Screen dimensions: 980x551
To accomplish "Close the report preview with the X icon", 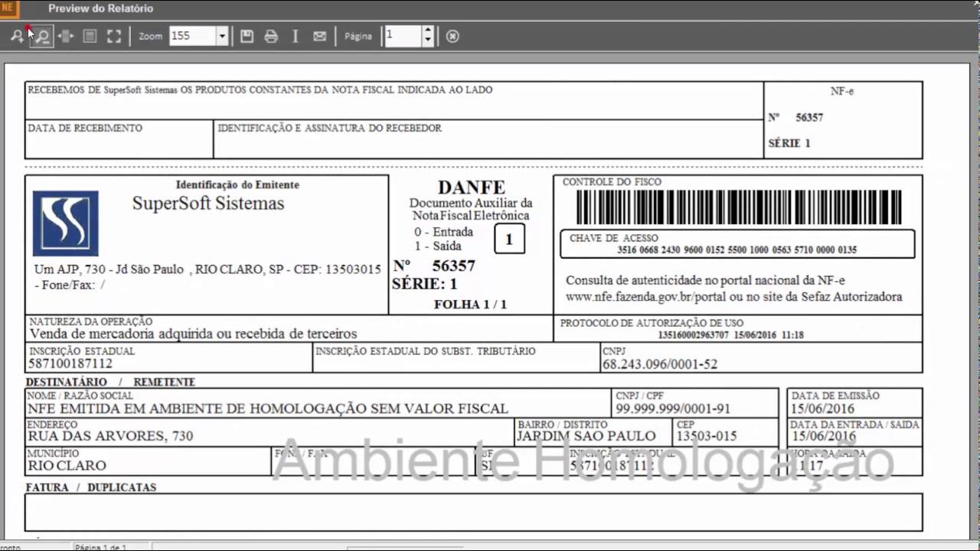I will (x=452, y=36).
